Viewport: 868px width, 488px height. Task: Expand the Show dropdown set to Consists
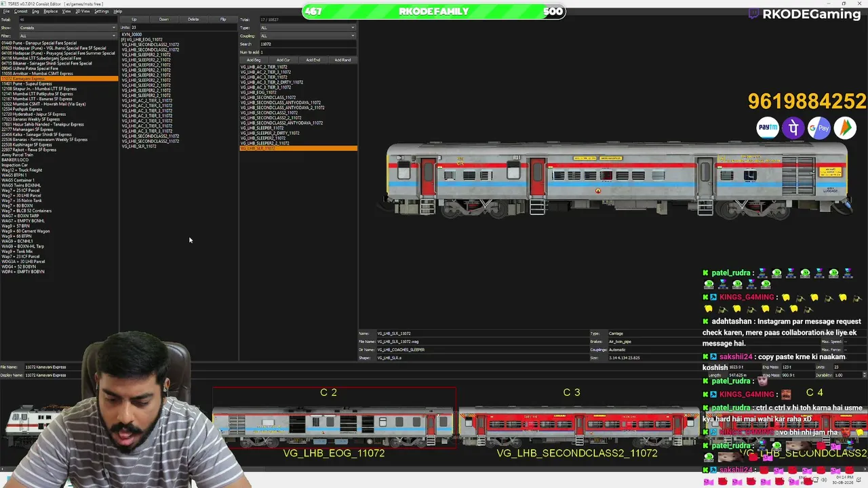pos(68,28)
